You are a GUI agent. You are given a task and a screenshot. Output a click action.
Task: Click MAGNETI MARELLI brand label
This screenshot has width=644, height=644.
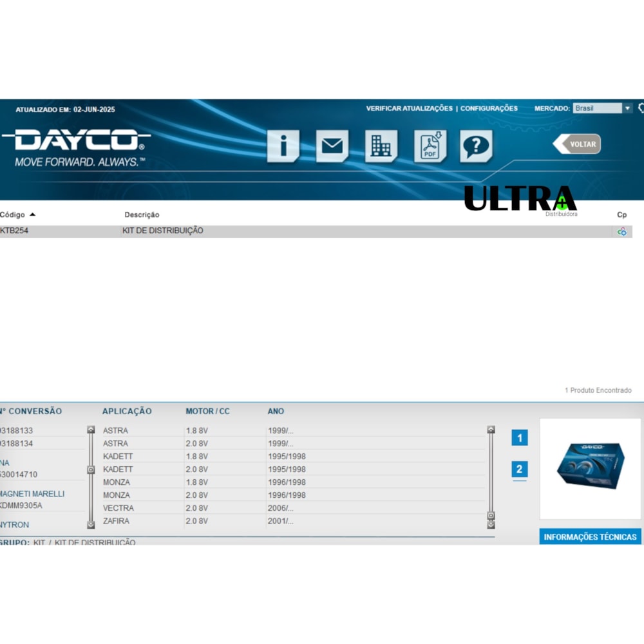click(32, 494)
